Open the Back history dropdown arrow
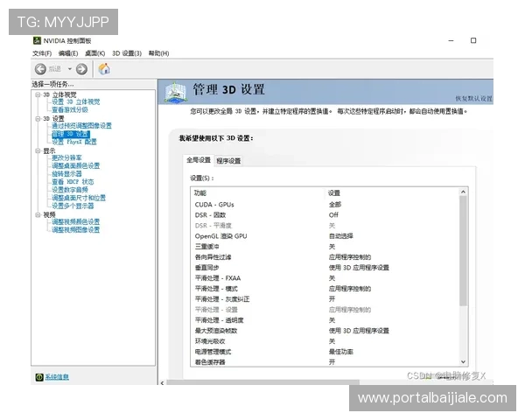525x420 pixels. (x=70, y=69)
